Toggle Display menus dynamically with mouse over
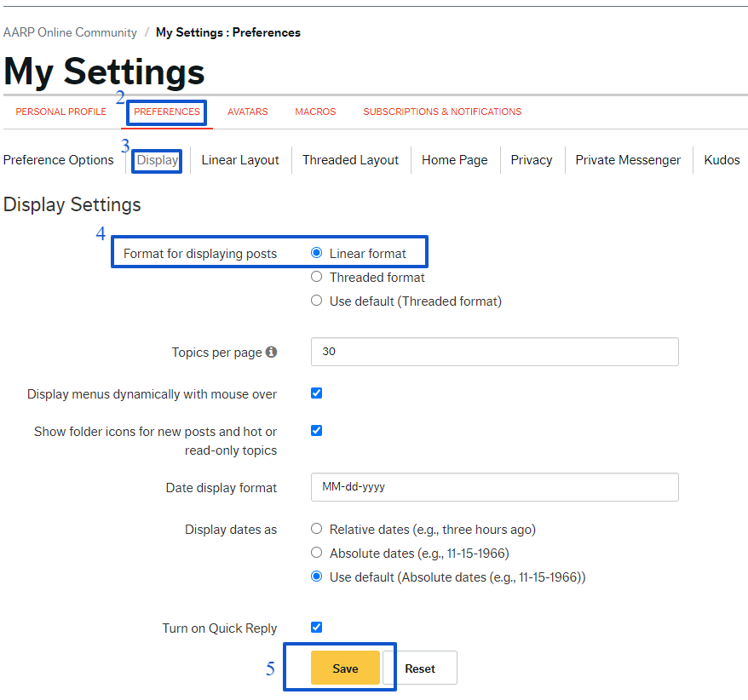Image resolution: width=748 pixels, height=700 pixels. (x=317, y=393)
